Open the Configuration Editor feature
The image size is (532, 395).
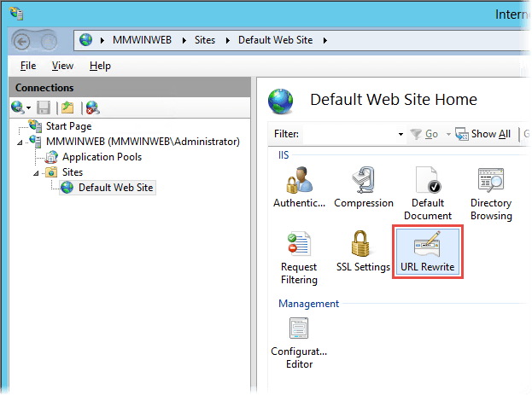point(299,343)
